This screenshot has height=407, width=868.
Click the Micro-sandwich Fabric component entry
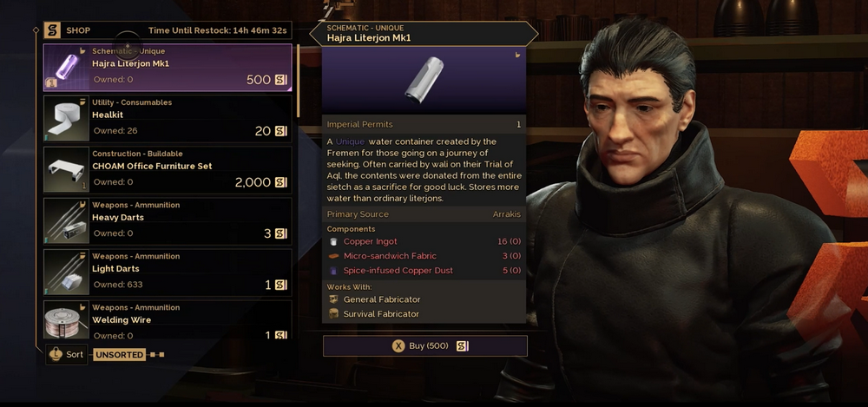click(424, 256)
